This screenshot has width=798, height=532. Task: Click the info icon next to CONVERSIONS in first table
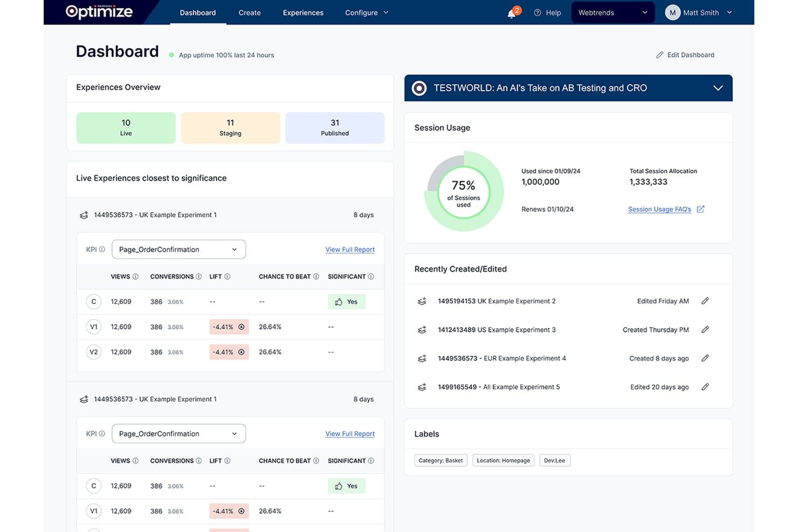[198, 277]
